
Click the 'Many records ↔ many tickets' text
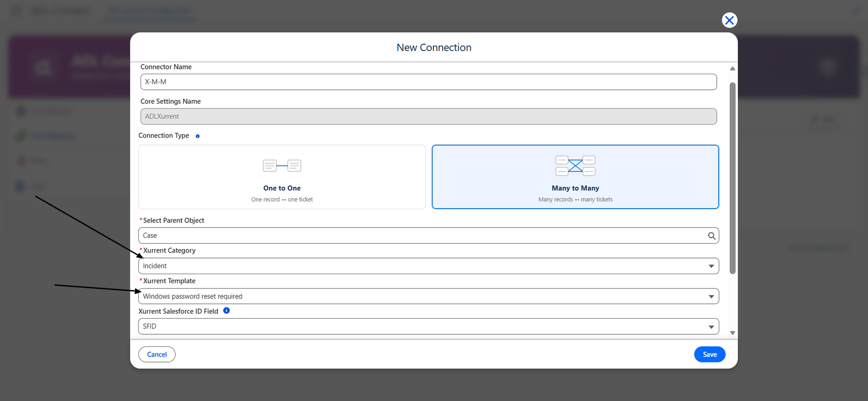coord(576,199)
